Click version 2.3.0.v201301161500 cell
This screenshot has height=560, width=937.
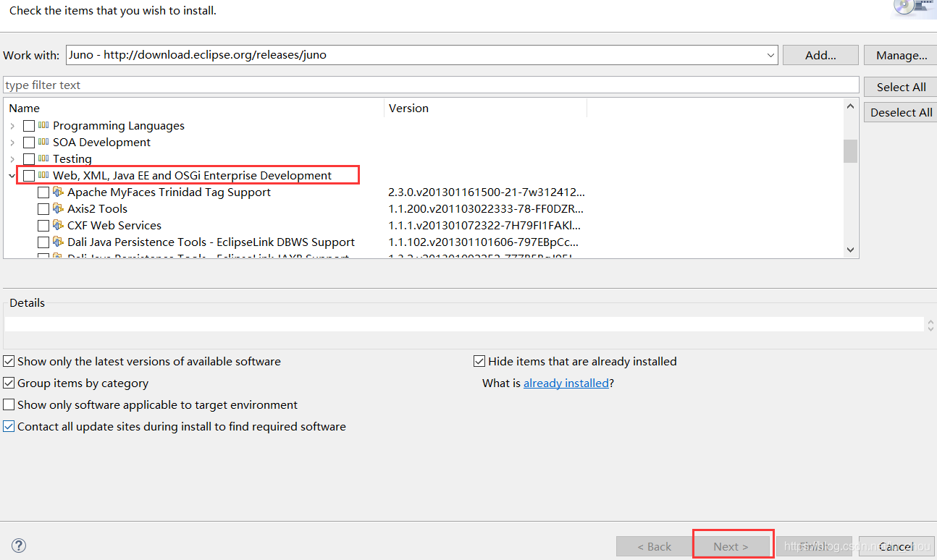click(486, 192)
